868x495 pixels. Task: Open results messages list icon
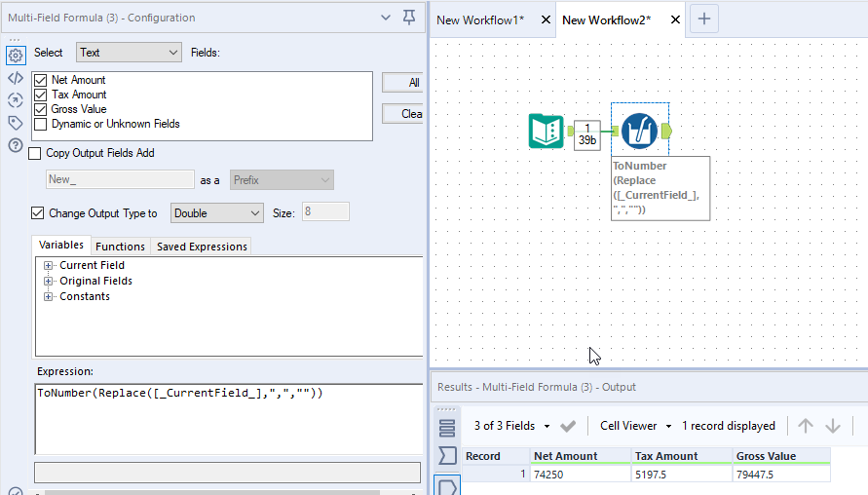click(447, 428)
